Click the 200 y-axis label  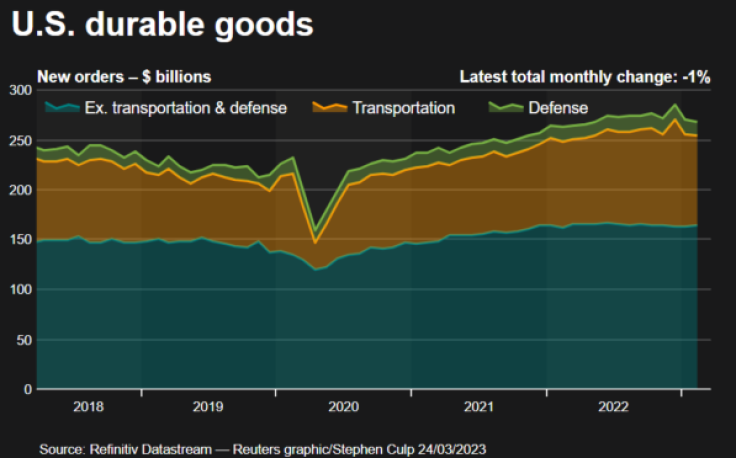[x=21, y=190]
